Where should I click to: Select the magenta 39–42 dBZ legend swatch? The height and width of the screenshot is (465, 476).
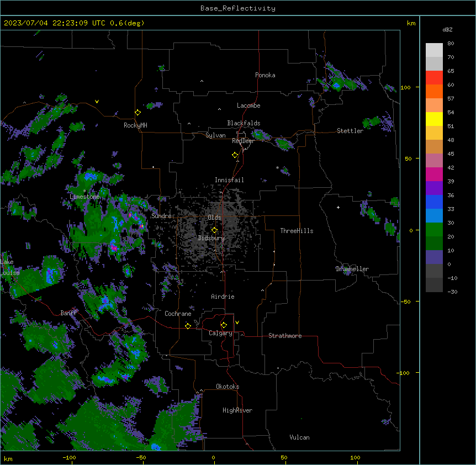(x=434, y=174)
